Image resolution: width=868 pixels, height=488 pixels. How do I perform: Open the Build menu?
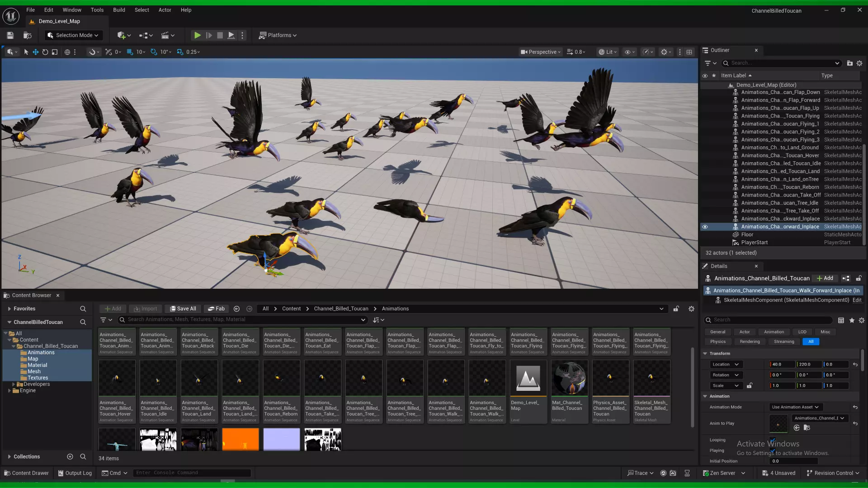click(x=119, y=10)
